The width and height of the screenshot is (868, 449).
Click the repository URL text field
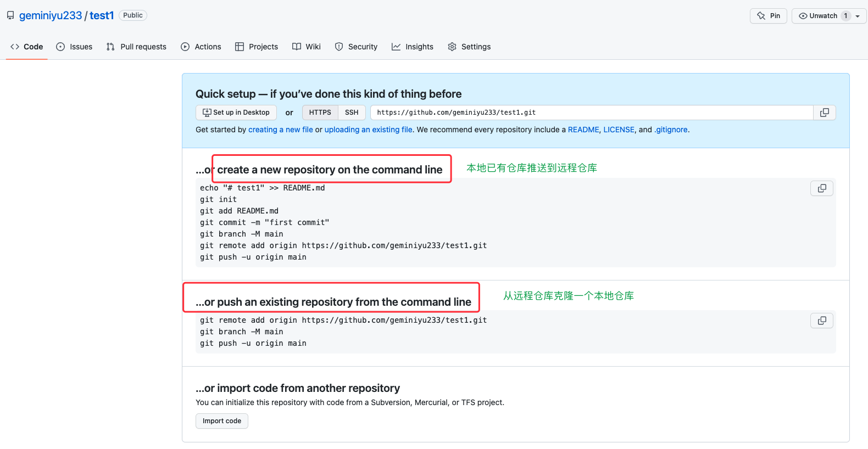(591, 113)
